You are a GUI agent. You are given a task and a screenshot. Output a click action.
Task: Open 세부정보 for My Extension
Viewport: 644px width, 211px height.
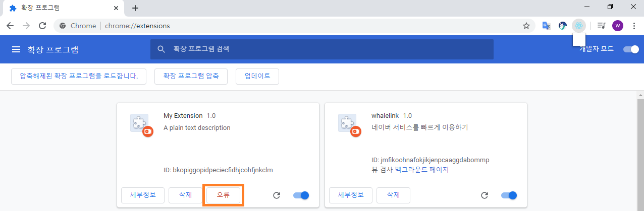pyautogui.click(x=143, y=195)
